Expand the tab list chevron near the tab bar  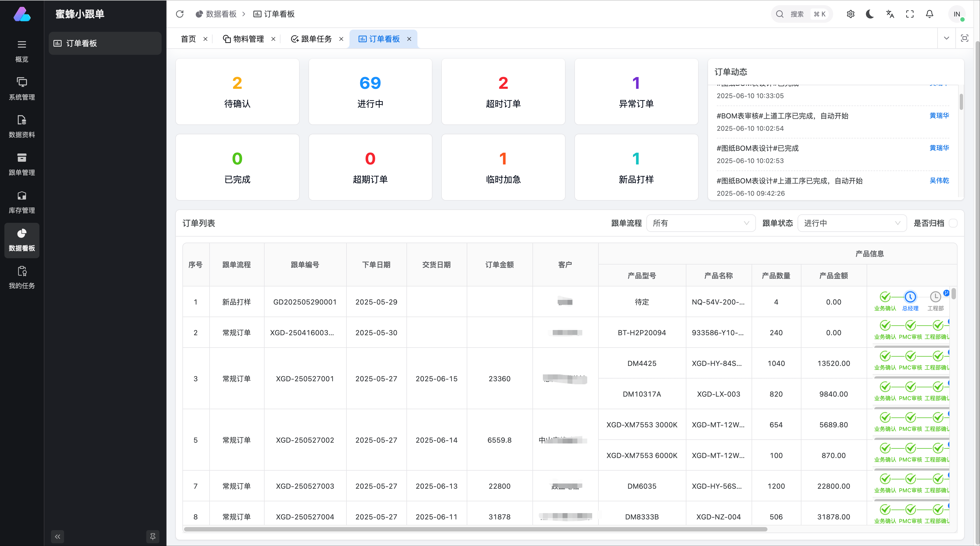point(946,38)
